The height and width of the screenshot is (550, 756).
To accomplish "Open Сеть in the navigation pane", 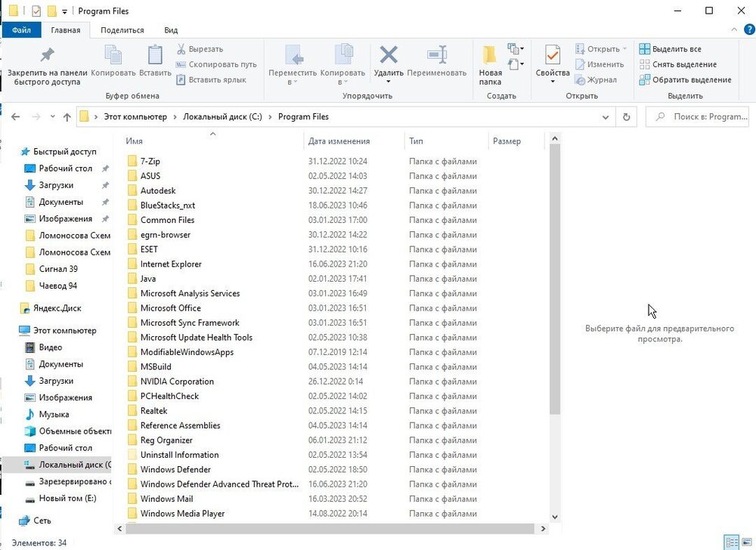I will pos(35,521).
